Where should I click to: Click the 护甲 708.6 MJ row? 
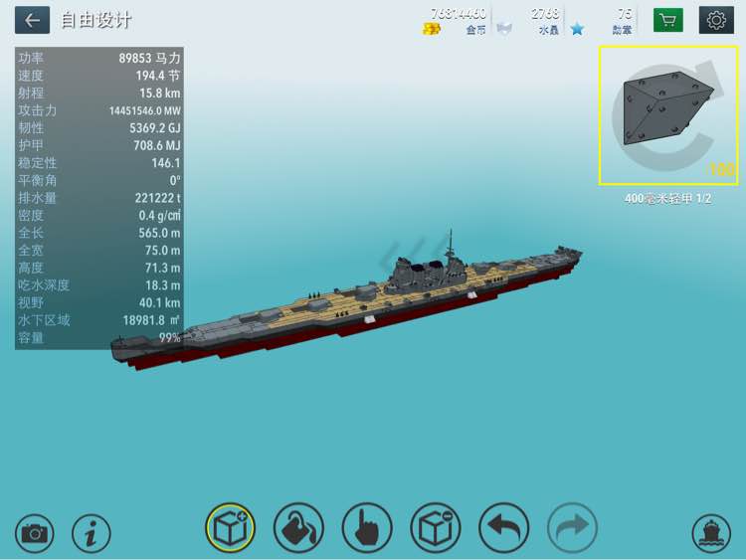(x=99, y=145)
